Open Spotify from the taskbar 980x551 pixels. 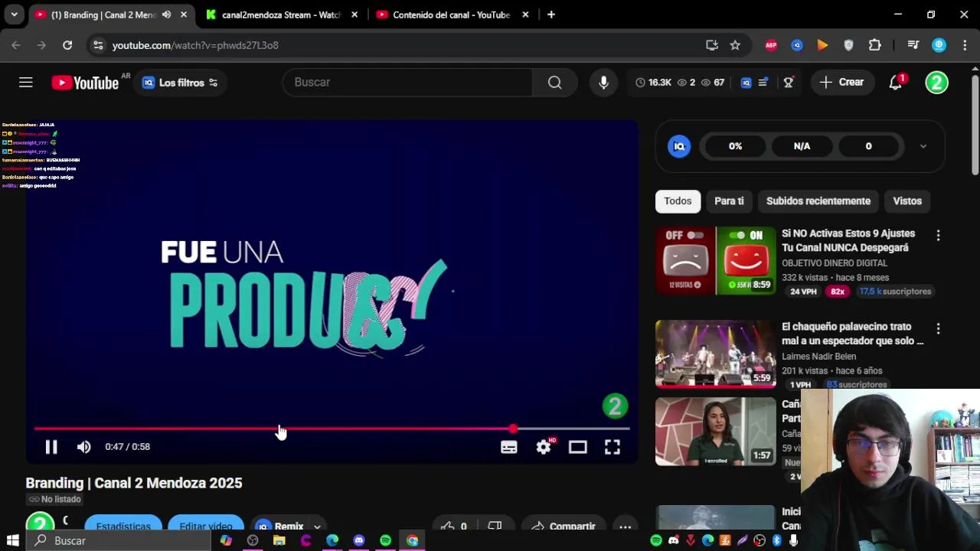pos(385,540)
